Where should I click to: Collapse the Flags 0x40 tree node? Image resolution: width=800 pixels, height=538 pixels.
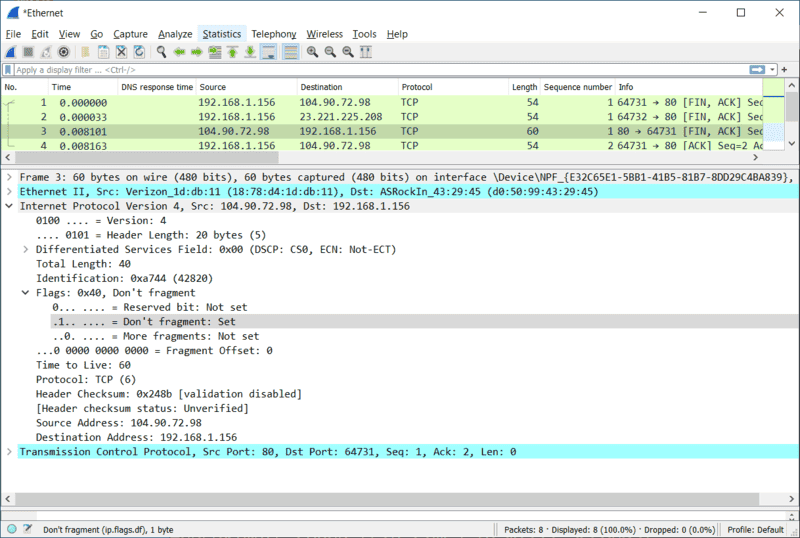point(26,293)
